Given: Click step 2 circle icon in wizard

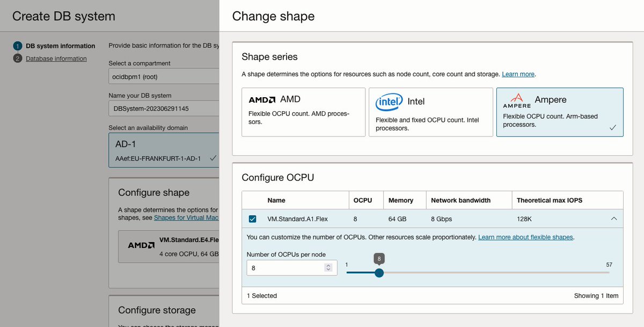Looking at the screenshot, I should point(18,59).
